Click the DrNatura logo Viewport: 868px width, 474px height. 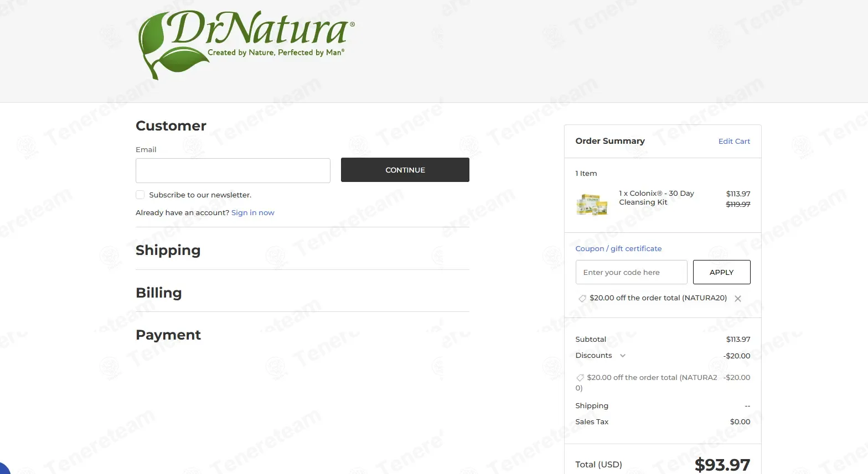(x=246, y=44)
